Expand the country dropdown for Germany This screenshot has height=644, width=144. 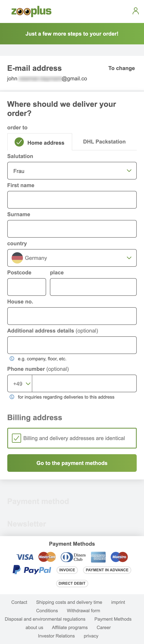[72, 258]
